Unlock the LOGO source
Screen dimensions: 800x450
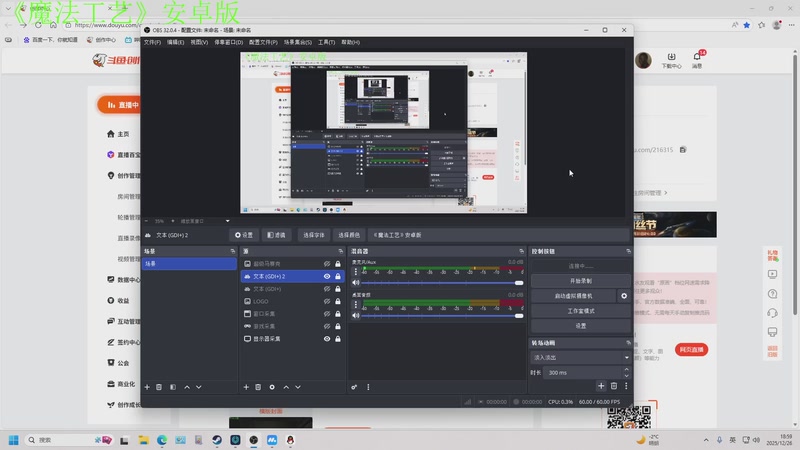(x=338, y=302)
